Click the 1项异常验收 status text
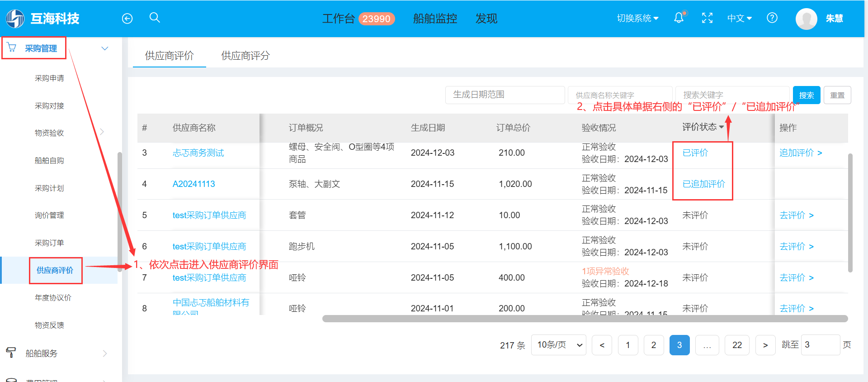 [605, 271]
